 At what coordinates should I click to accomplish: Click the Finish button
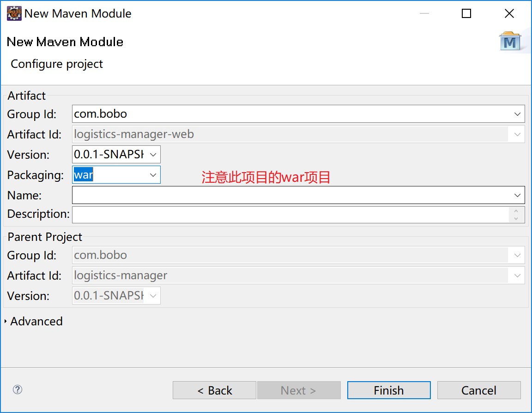(389, 390)
